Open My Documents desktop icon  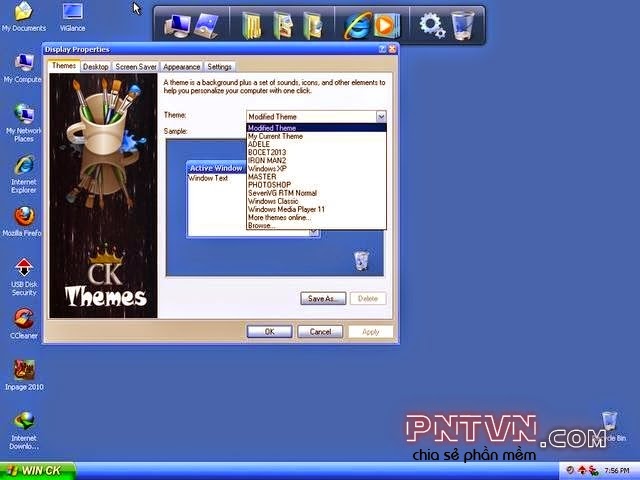point(24,16)
